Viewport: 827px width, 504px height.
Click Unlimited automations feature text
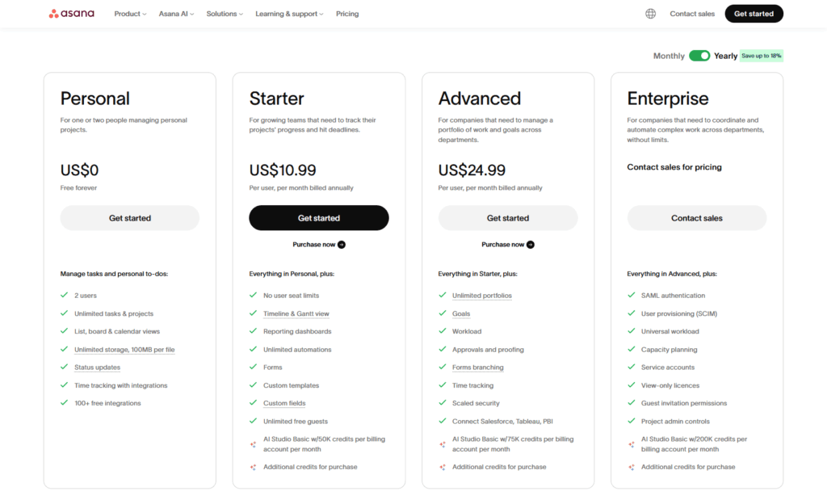(297, 350)
